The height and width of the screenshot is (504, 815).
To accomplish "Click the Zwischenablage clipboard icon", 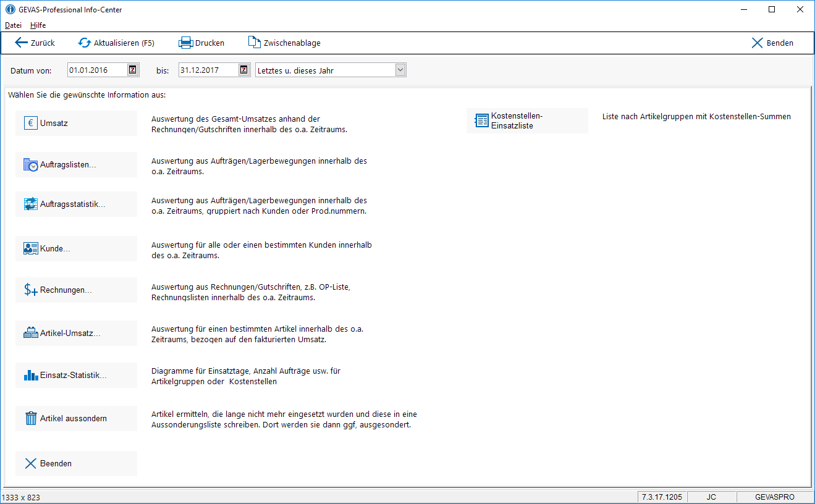I will click(255, 43).
